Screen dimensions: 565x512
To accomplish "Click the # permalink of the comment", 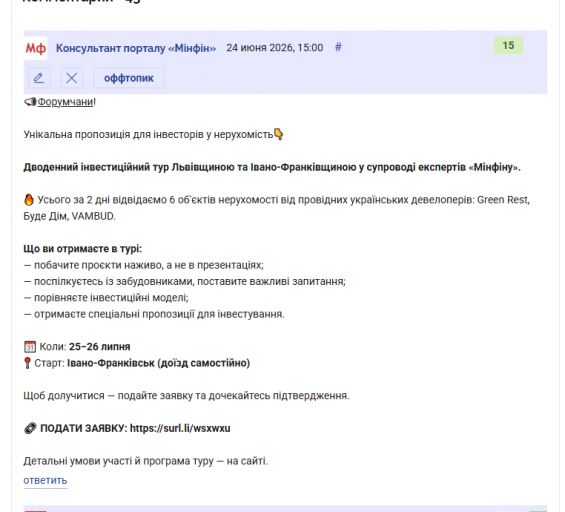I will pyautogui.click(x=338, y=47).
